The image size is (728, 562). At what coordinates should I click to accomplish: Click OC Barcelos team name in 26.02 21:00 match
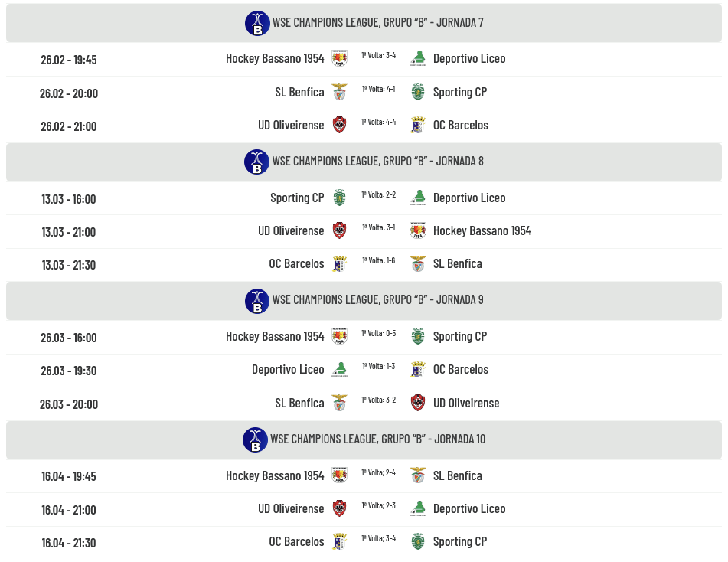point(460,126)
